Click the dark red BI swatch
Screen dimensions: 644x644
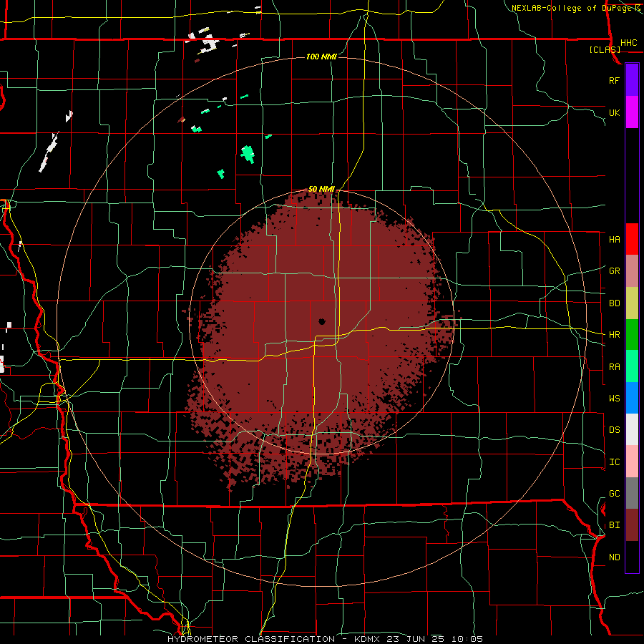[x=632, y=525]
